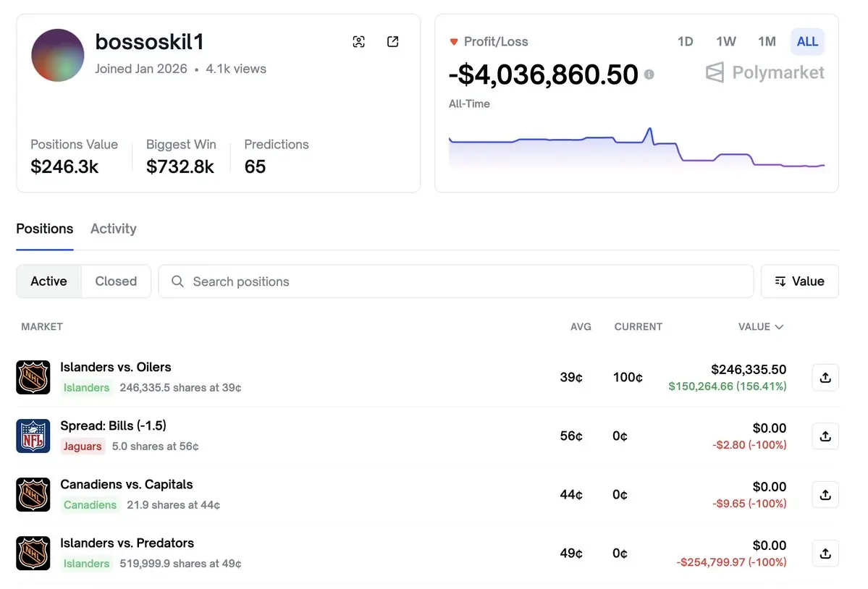The height and width of the screenshot is (589, 868).
Task: Show Closed positions
Action: pos(116,281)
